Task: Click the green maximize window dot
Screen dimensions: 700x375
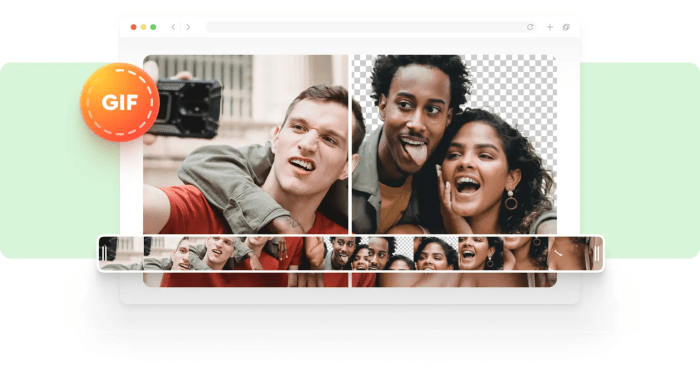Action: [x=153, y=27]
